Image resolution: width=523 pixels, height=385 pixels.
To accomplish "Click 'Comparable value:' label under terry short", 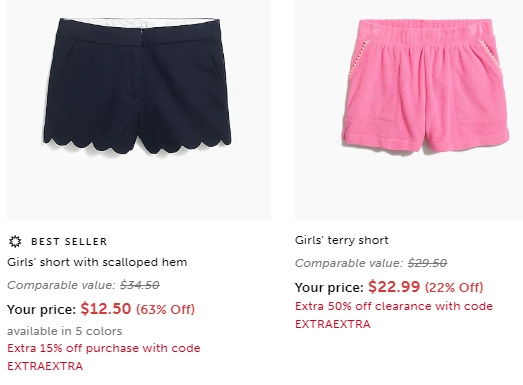I will click(350, 263).
